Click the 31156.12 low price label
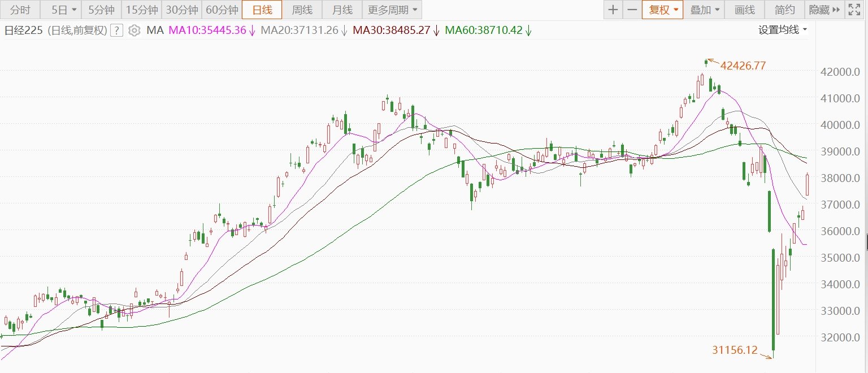The width and height of the screenshot is (868, 373). click(735, 350)
